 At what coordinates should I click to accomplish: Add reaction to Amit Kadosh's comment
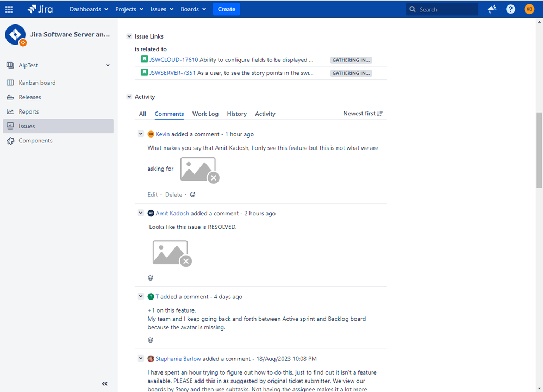pyautogui.click(x=151, y=278)
